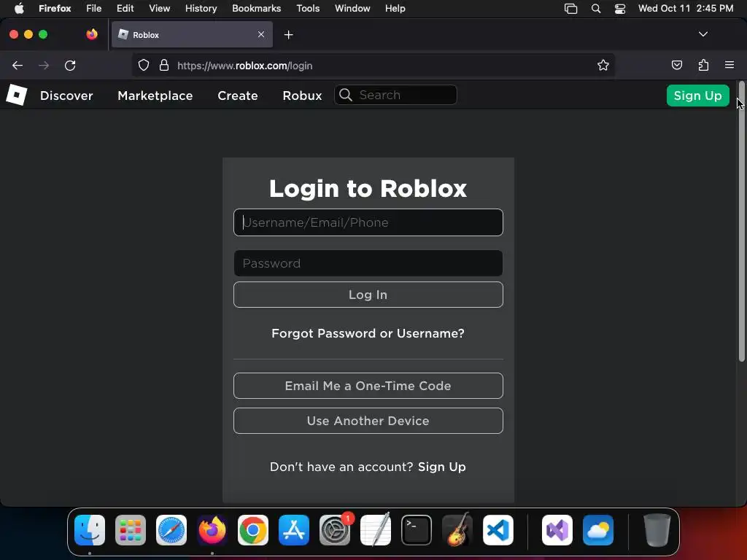Open a new tab with plus icon
Viewport: 747px width, 560px height.
[288, 35]
